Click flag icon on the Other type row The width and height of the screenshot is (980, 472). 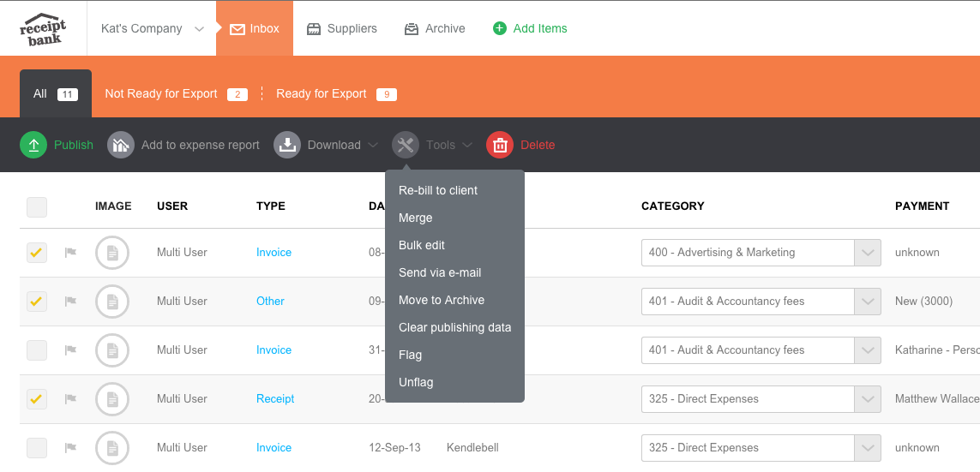click(x=70, y=301)
